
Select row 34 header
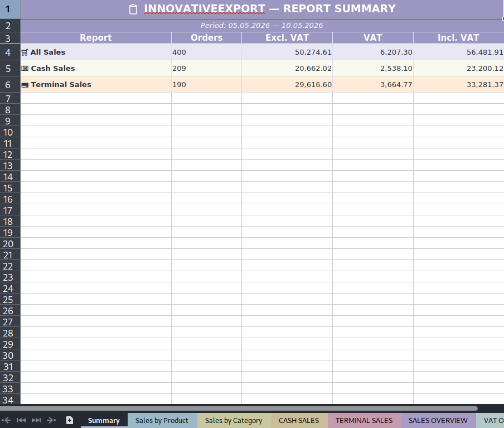[x=10, y=400]
